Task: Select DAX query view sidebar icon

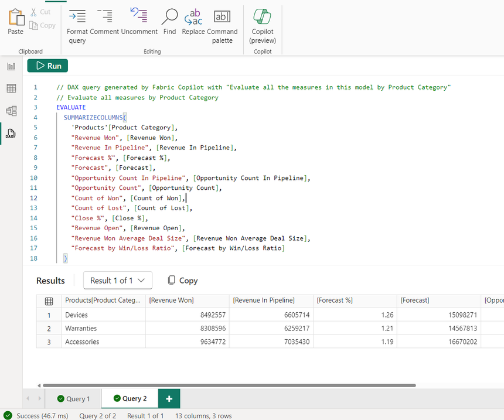Action: 11,134
